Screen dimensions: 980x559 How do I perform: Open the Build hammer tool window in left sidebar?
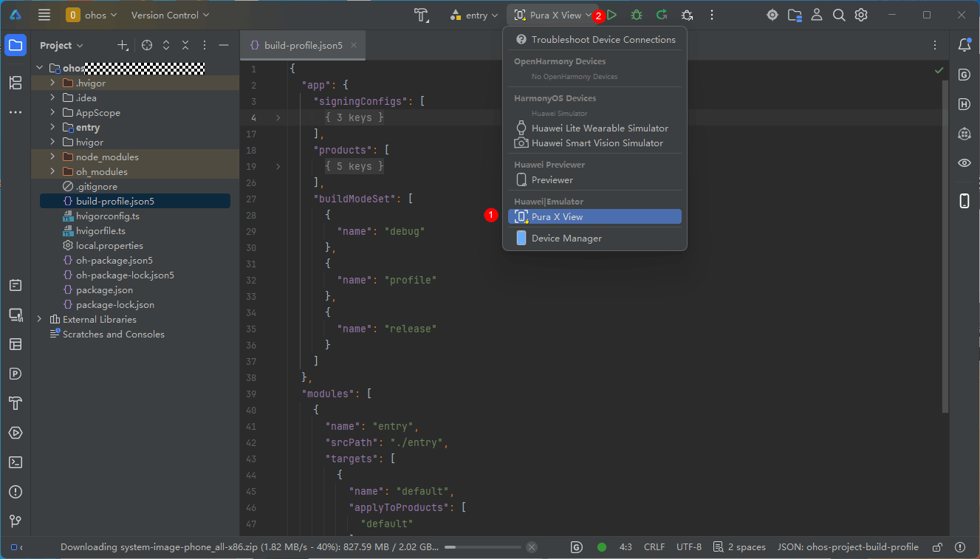(x=16, y=403)
